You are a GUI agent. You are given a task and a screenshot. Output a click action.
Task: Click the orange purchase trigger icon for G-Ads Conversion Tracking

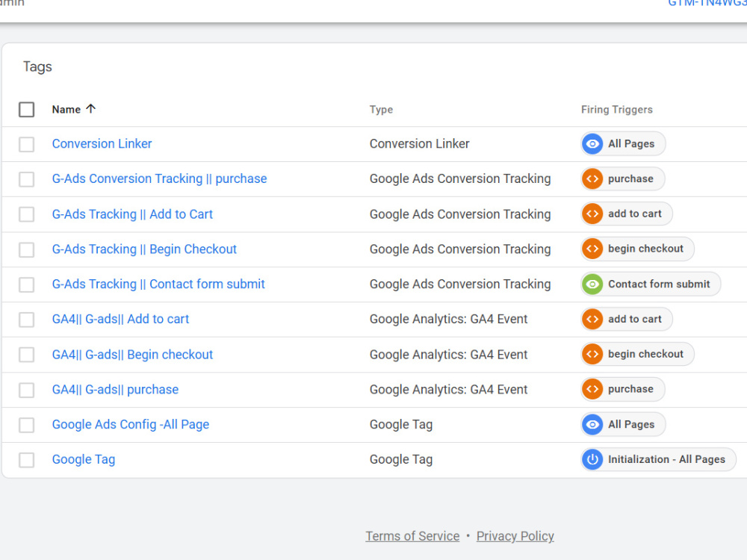coord(592,179)
